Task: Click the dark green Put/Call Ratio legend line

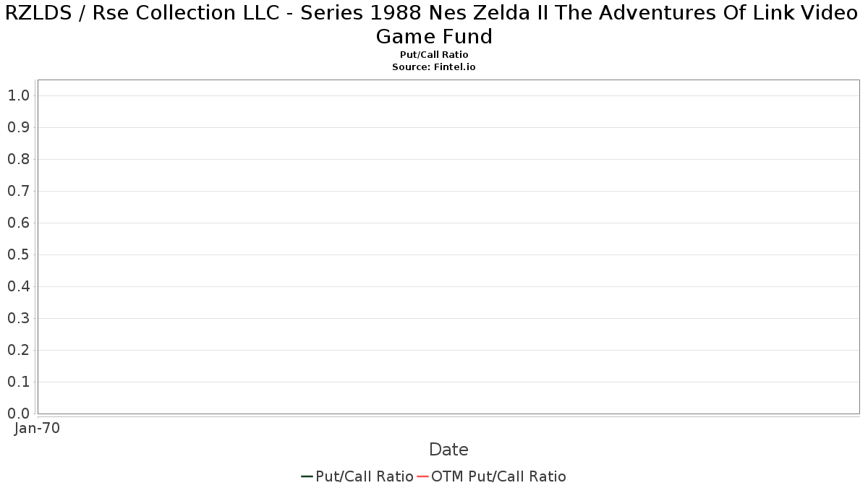Action: click(307, 476)
